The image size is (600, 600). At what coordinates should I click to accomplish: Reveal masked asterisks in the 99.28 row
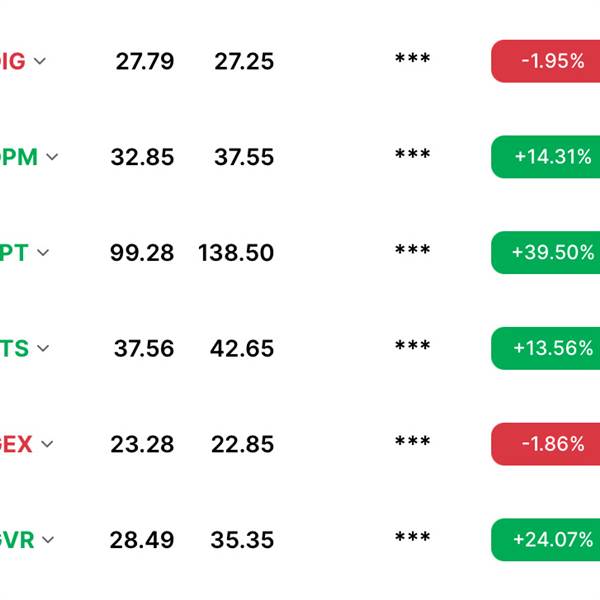412,251
